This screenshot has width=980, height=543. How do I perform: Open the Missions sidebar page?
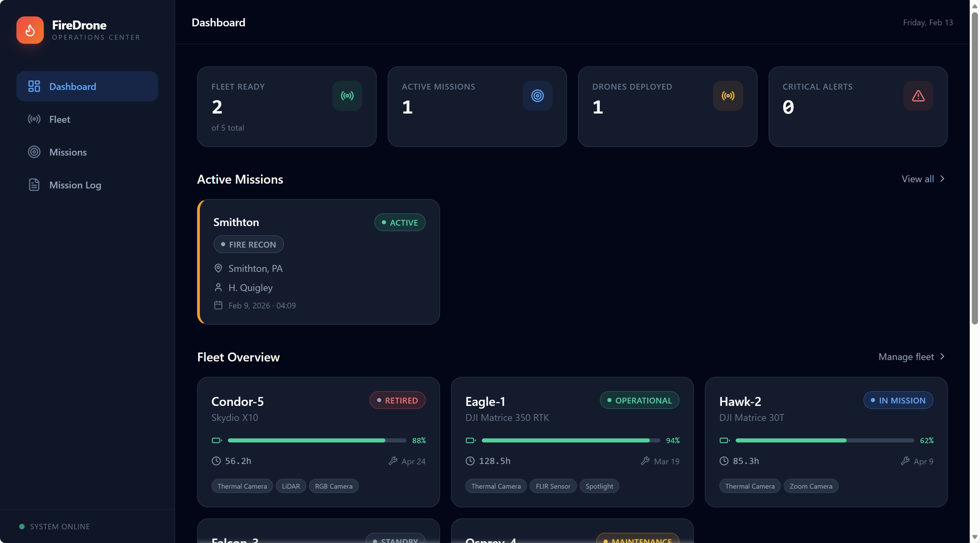click(87, 152)
